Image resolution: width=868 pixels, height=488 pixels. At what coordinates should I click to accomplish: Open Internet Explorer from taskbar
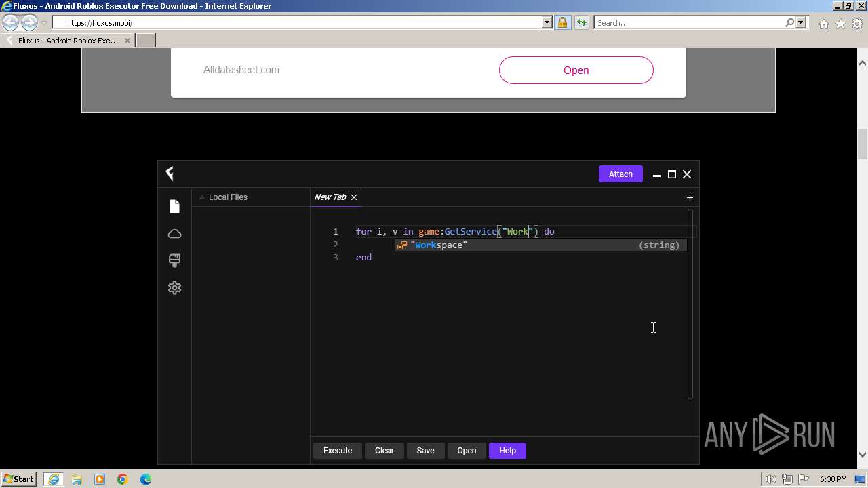(x=53, y=479)
